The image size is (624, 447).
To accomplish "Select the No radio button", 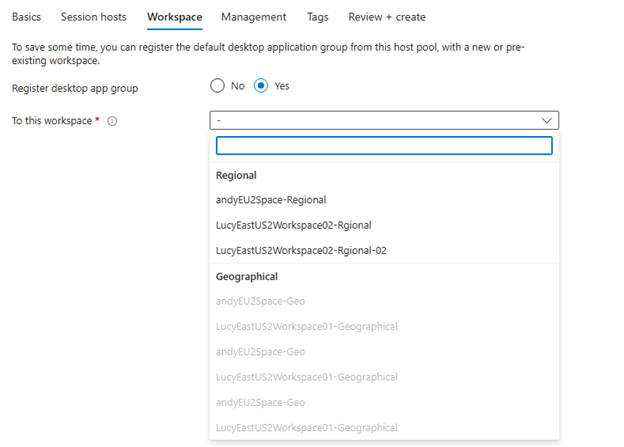I will (x=218, y=86).
